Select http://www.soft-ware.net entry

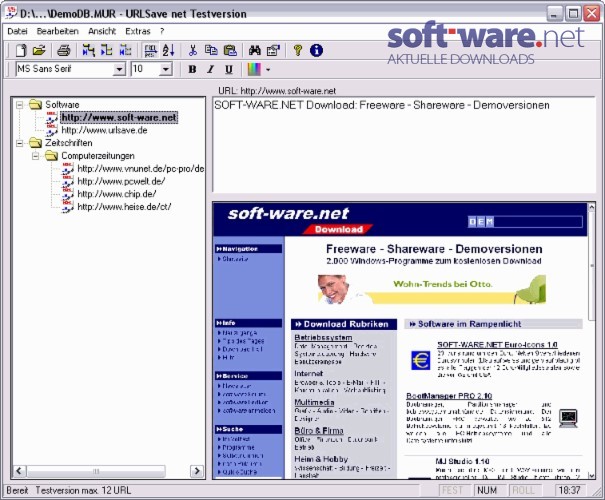pyautogui.click(x=119, y=117)
